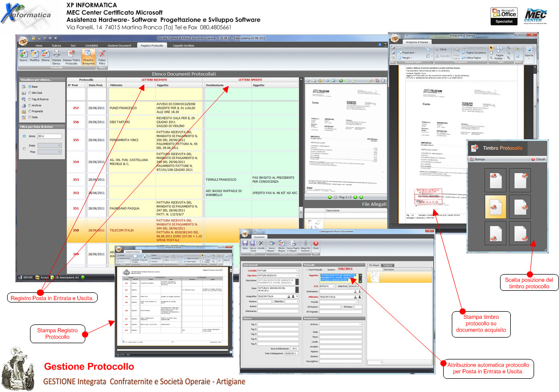Open the Data Catalogazione date dropdown
The height and width of the screenshot is (392, 559).
coord(297,353)
